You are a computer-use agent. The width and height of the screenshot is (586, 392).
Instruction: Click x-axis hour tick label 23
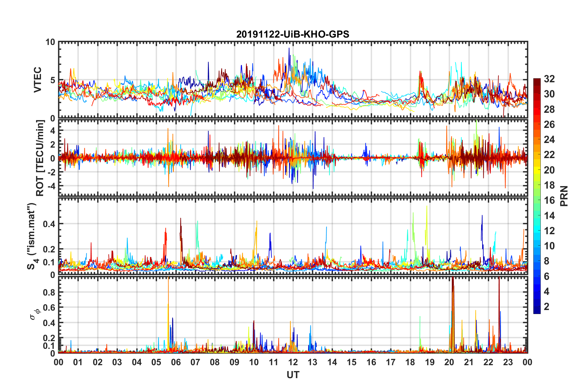pos(508,362)
